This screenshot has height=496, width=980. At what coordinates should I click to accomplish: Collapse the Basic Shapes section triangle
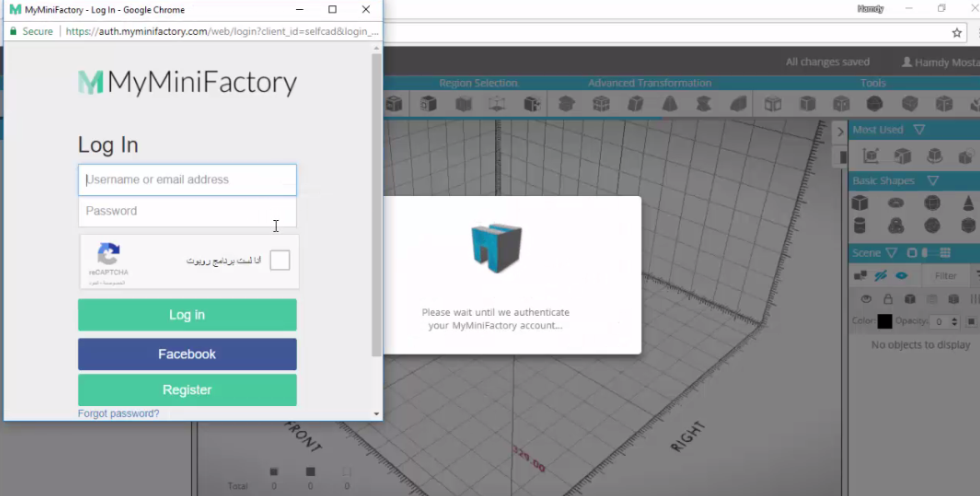(x=933, y=181)
